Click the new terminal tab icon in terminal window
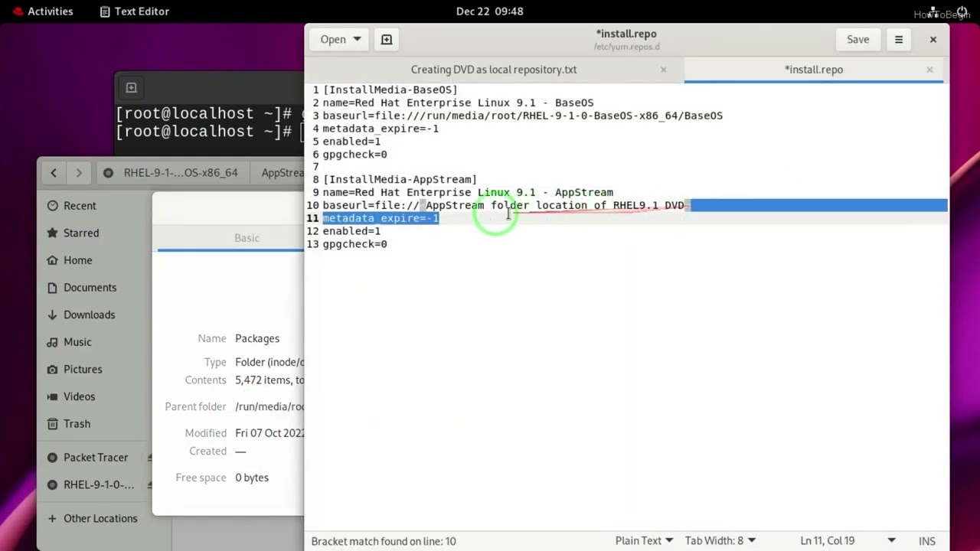This screenshot has height=551, width=980. coord(131,88)
